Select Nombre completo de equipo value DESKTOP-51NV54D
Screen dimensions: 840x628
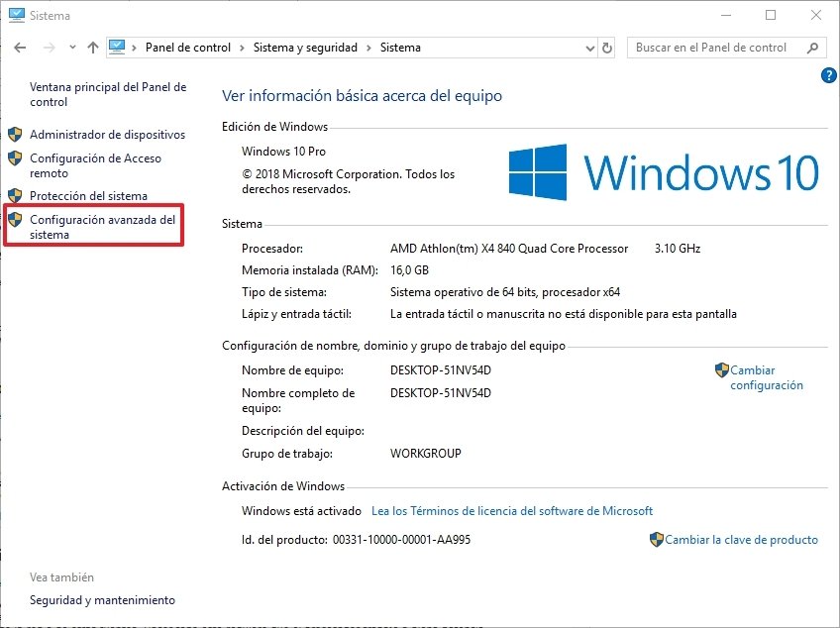[x=441, y=393]
